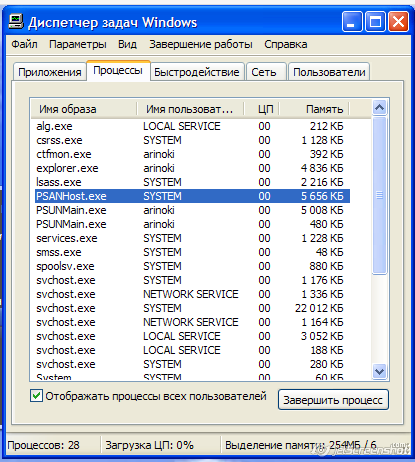The image size is (415, 462).
Task: Sort processes by the ЦП column
Action: [262, 109]
